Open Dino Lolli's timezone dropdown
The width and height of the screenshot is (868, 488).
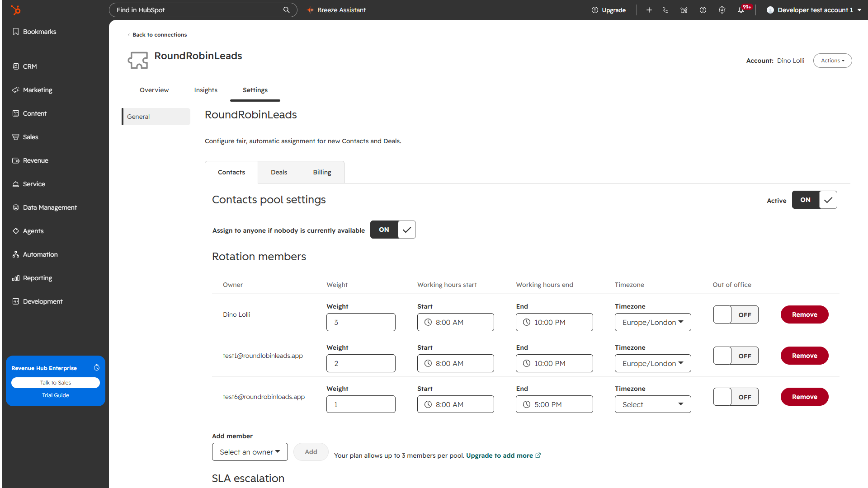653,322
